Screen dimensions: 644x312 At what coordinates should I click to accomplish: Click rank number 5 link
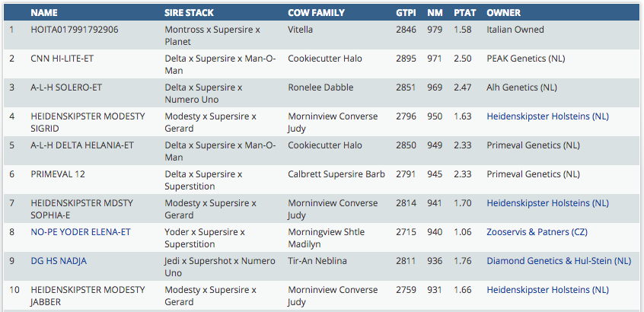[x=11, y=145]
